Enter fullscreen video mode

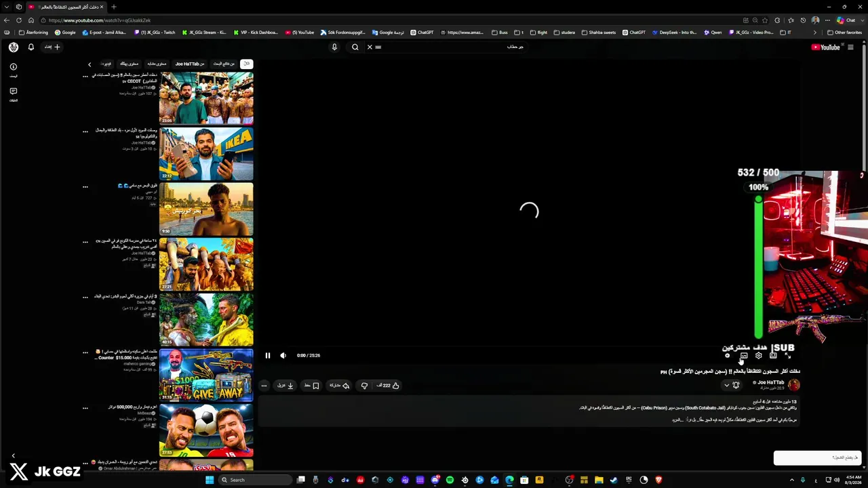click(787, 355)
